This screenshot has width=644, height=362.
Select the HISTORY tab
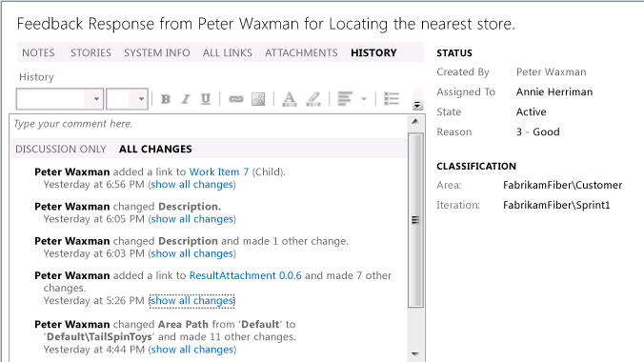373,52
